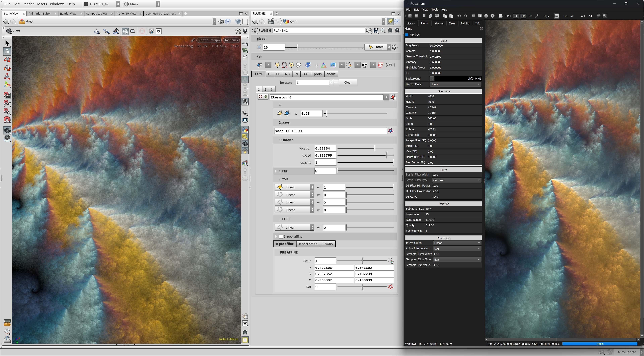The image size is (644, 356).
Task: Open Fractorium's settings gear icon
Action: (493, 16)
